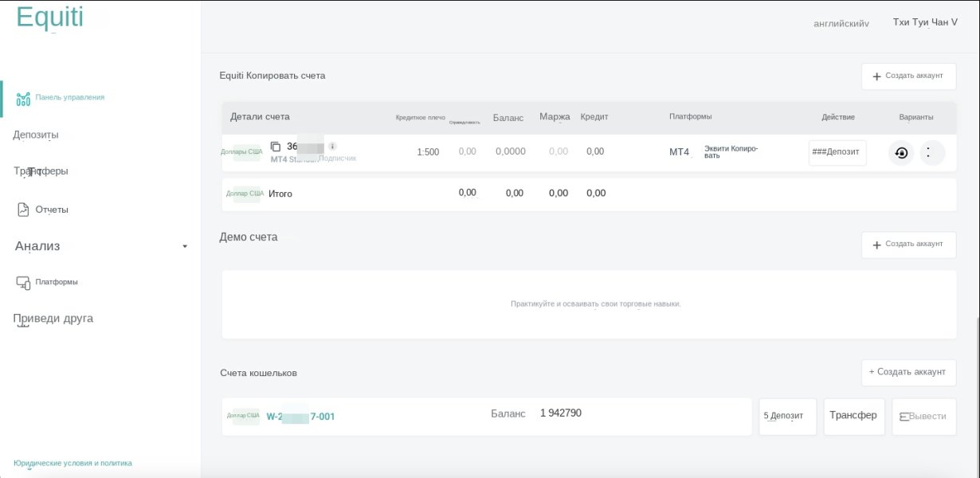Viewport: 980px width, 478px height.
Task: Expand the Анализ menu arrow
Action: click(185, 246)
